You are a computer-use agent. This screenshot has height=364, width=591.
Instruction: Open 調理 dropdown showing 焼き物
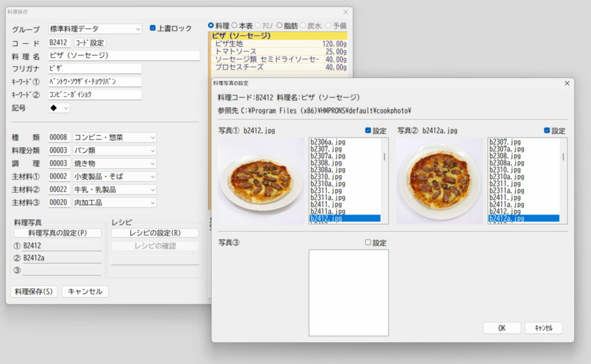point(115,164)
